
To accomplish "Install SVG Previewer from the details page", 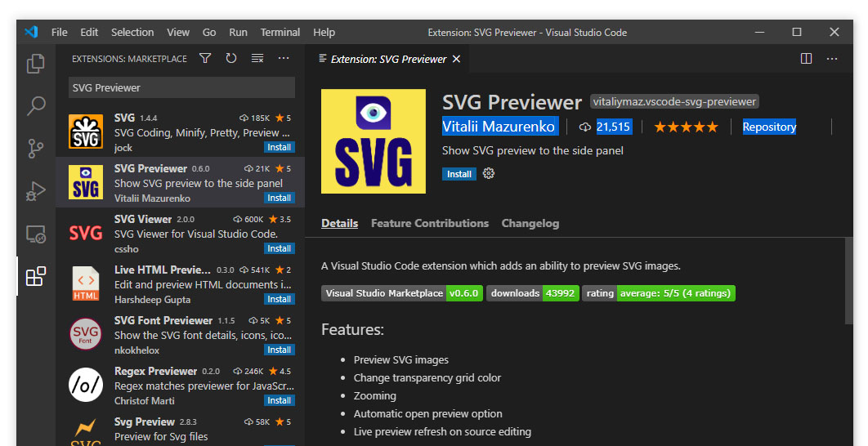I will (459, 174).
